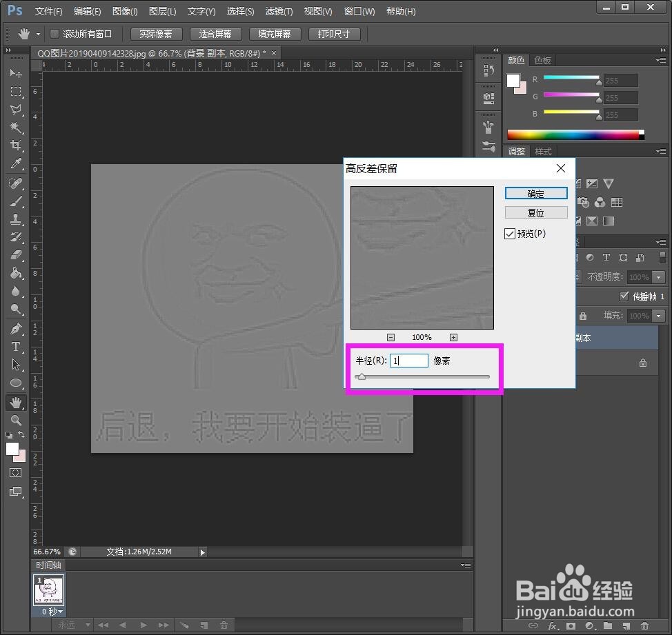Click Reset button in High Pass dialog
Screen dimensions: 672x635
536,213
